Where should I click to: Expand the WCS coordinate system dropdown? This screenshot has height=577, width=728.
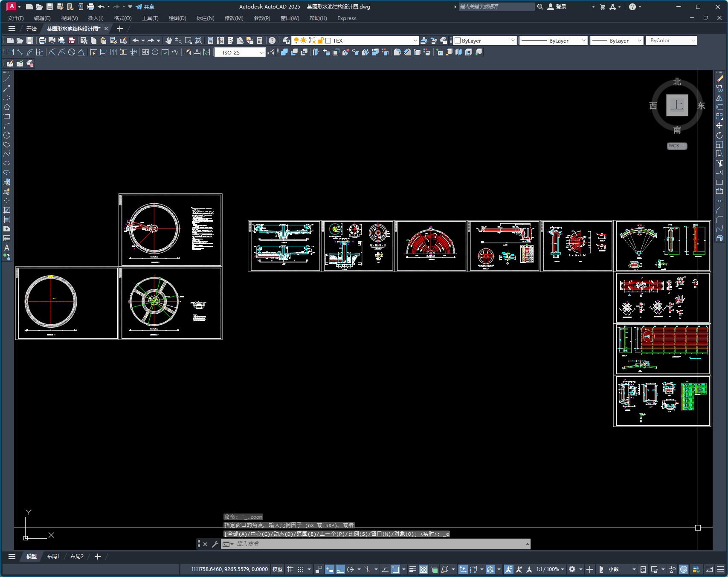pos(677,146)
